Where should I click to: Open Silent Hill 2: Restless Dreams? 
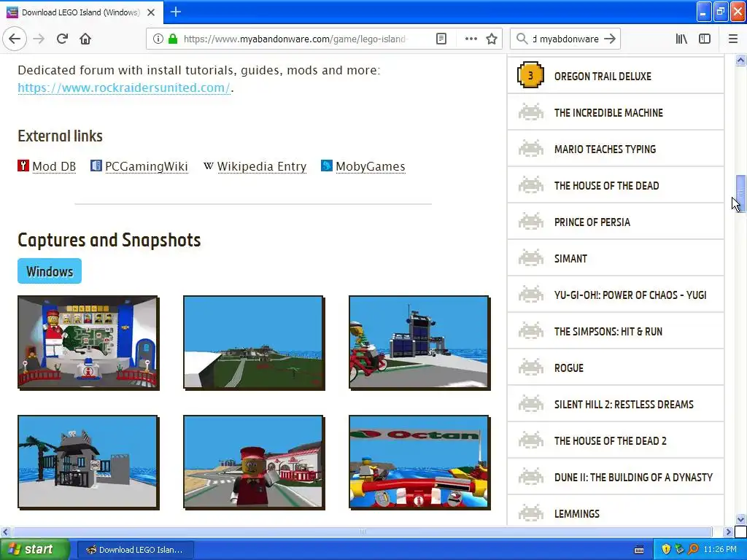point(624,404)
